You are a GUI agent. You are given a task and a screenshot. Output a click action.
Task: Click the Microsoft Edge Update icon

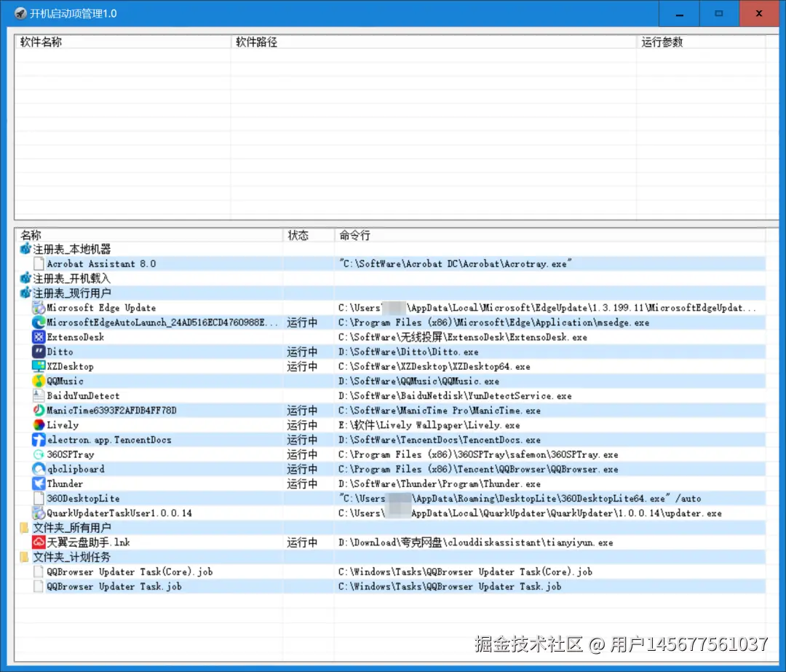[x=39, y=308]
